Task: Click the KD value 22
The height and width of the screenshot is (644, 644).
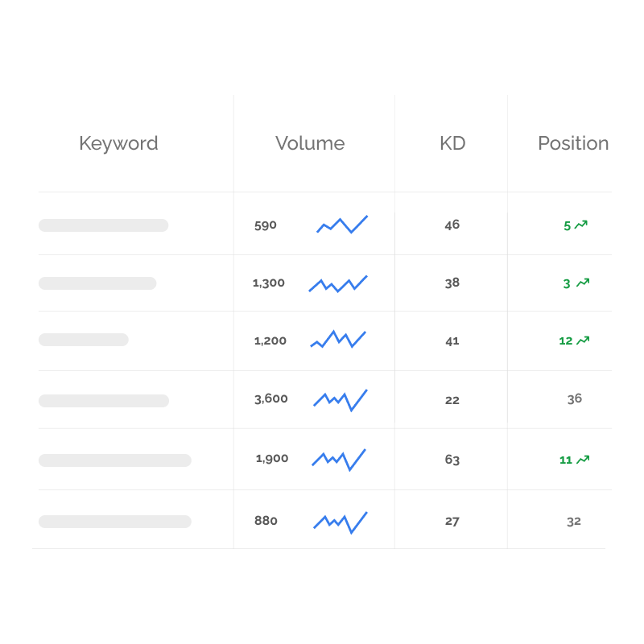Action: coord(452,399)
